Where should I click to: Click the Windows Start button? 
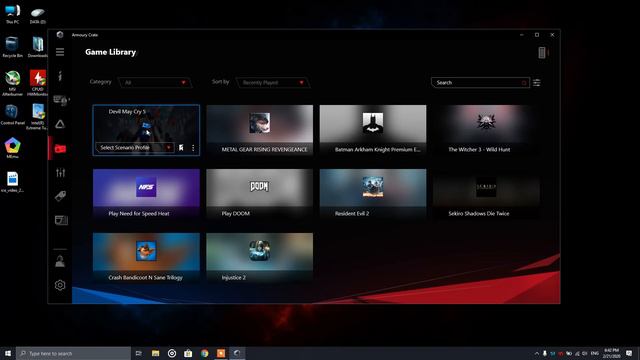(x=8, y=353)
